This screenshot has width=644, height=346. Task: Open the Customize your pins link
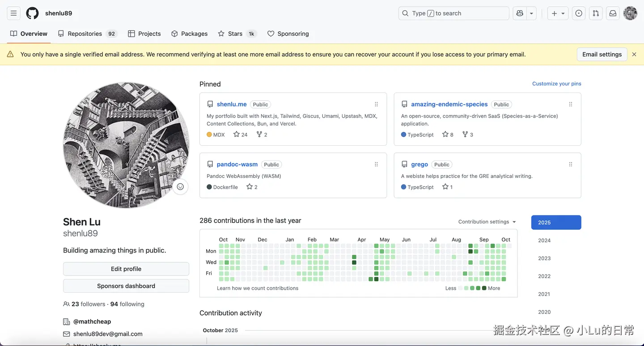pos(556,84)
